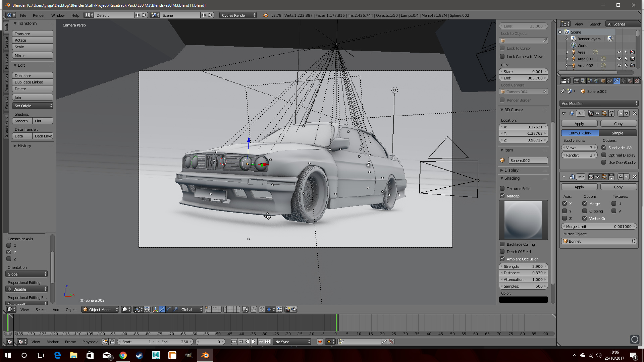
Task: Select translate manipulator arrow icon
Action: tap(162, 309)
